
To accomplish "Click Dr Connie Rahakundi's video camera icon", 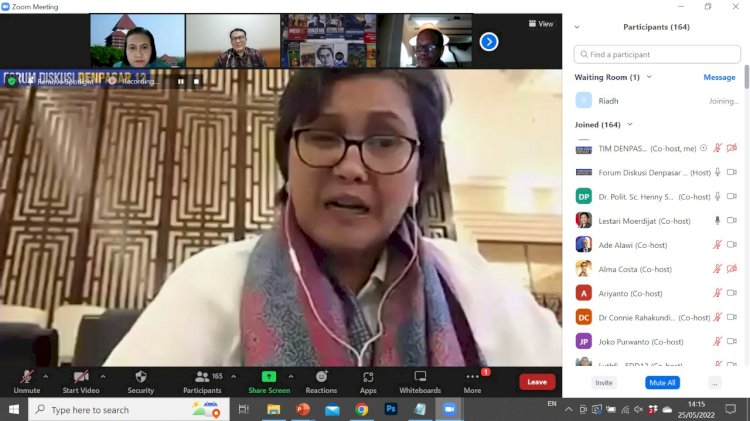I will click(732, 317).
